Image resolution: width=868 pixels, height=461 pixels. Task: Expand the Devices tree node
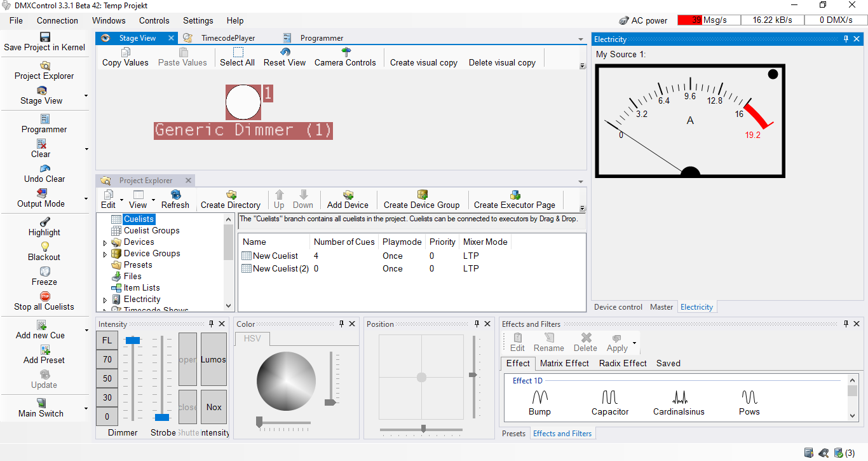pyautogui.click(x=105, y=242)
